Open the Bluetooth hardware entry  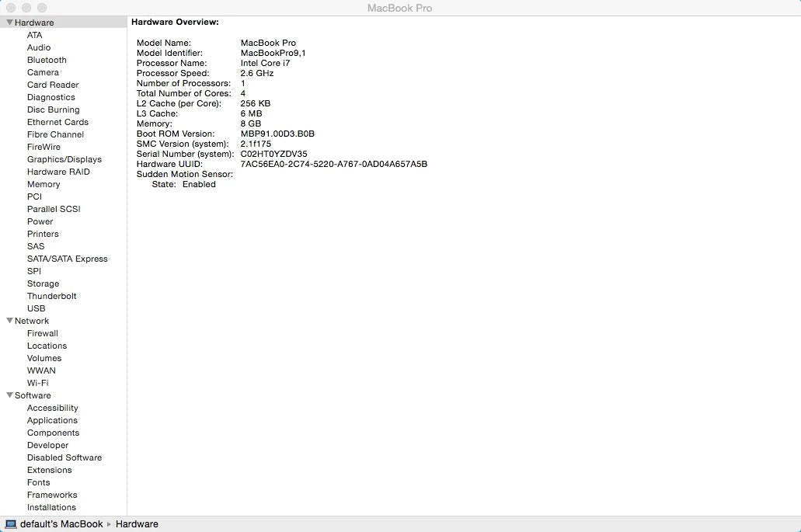tap(47, 60)
